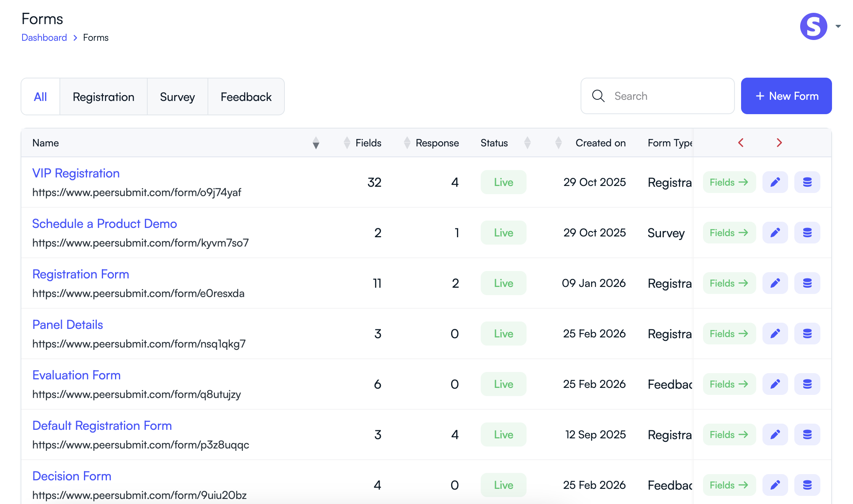Open the database icon on Panel Details row
853x504 pixels.
[807, 334]
